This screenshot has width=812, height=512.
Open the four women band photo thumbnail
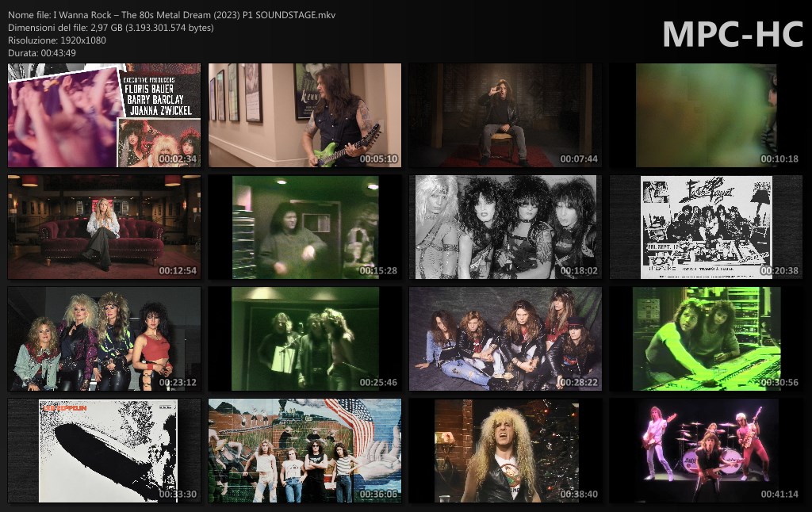click(x=104, y=339)
